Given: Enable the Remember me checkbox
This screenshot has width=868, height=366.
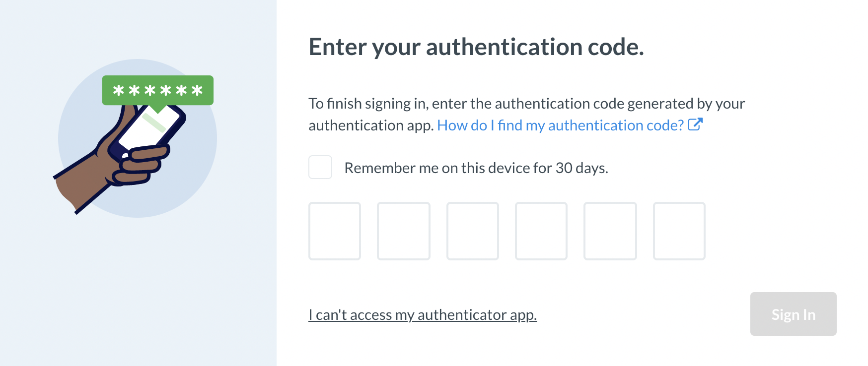Looking at the screenshot, I should (320, 167).
